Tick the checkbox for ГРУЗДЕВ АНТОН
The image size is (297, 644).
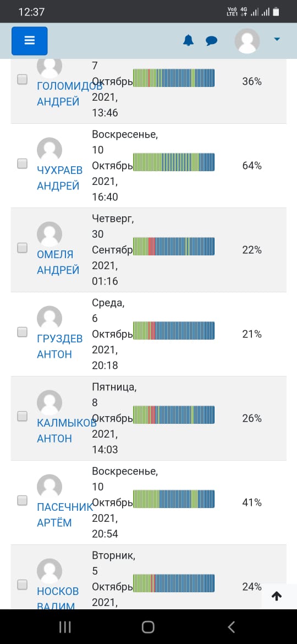(22, 332)
